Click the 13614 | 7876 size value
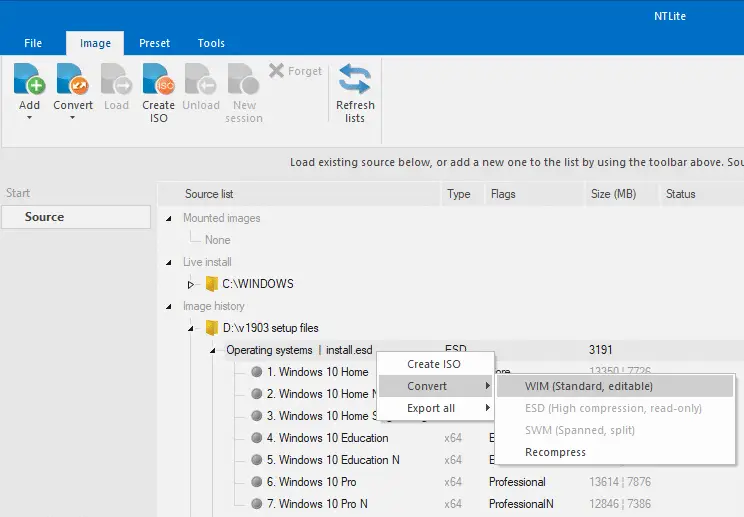The height and width of the screenshot is (517, 744). click(620, 482)
